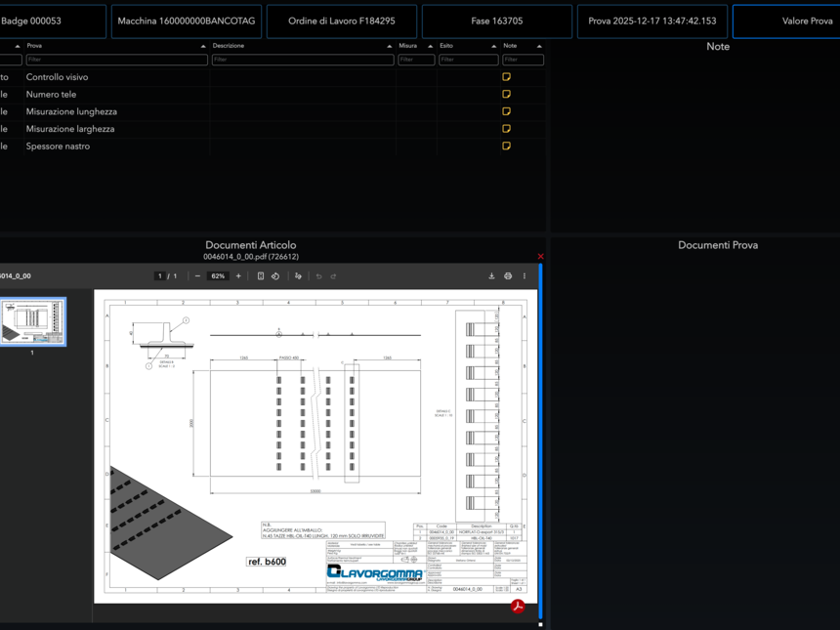
Task: Print the PDF drawing
Action: coord(508,276)
